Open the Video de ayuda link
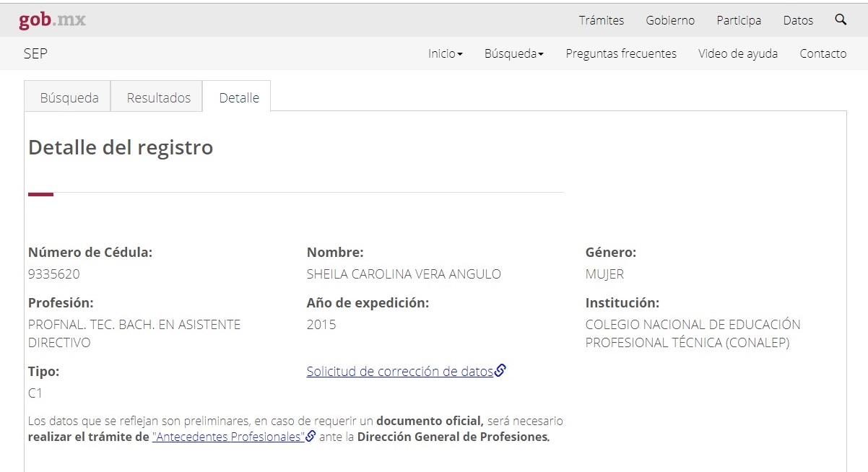The height and width of the screenshot is (472, 868). coord(737,53)
